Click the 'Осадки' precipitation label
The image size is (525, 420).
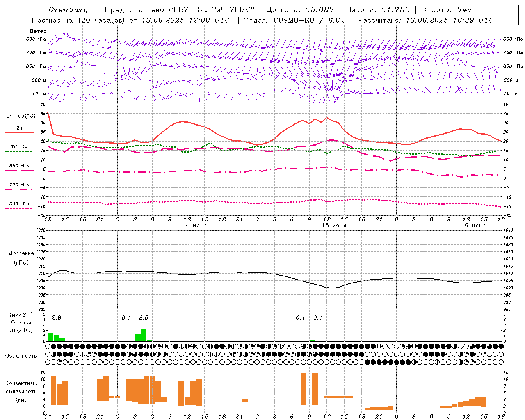point(21,322)
